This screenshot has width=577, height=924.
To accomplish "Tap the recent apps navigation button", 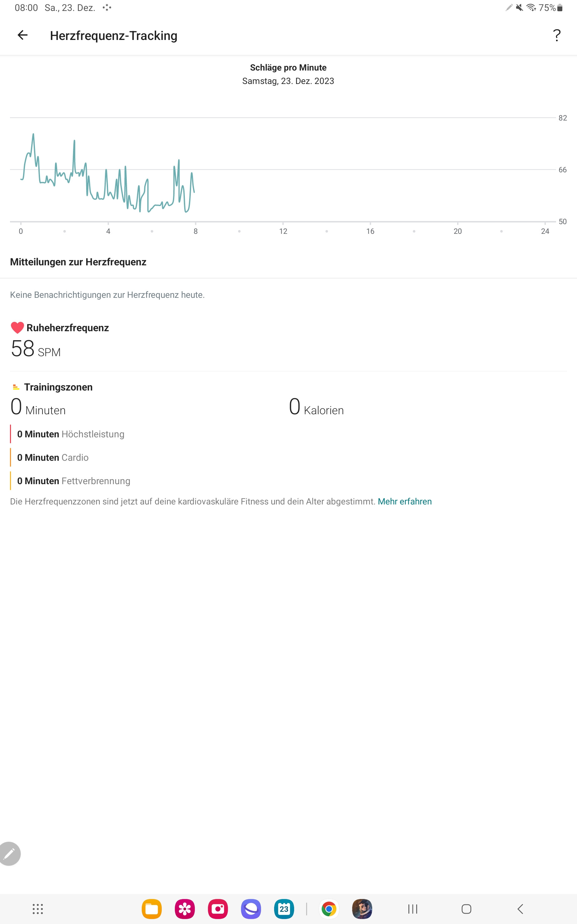I will tap(412, 909).
